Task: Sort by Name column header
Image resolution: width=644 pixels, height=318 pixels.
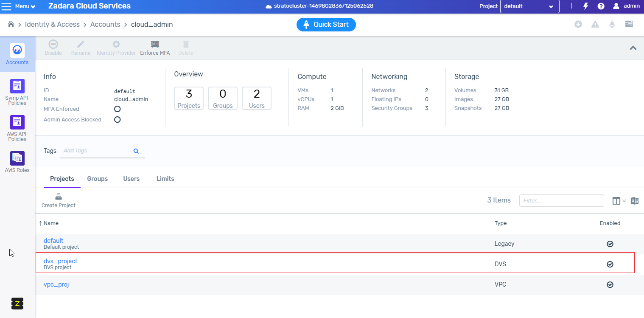Action: [51, 223]
